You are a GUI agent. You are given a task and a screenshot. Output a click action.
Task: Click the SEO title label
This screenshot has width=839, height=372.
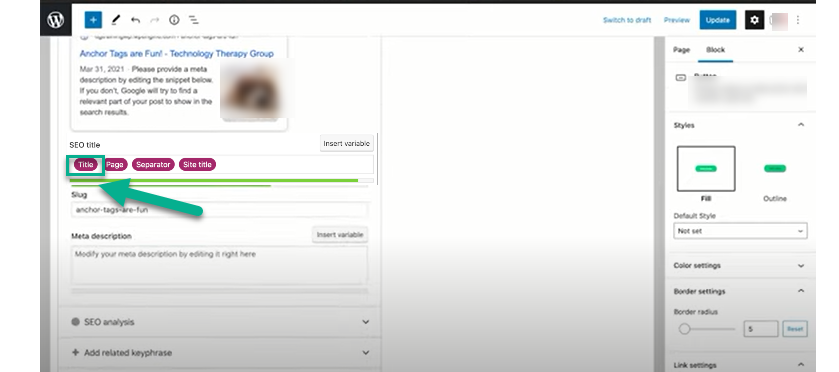(x=85, y=145)
